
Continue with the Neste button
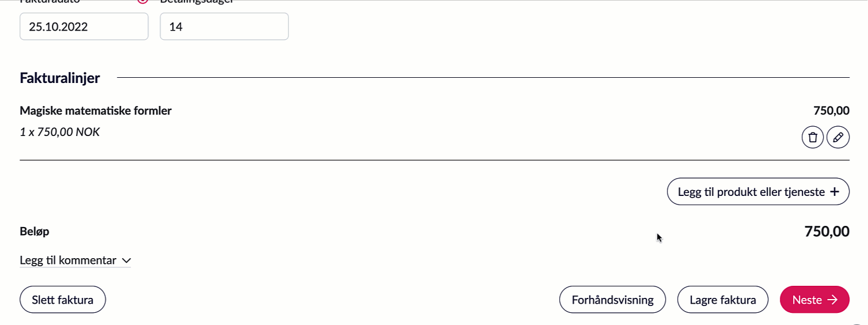pyautogui.click(x=814, y=300)
